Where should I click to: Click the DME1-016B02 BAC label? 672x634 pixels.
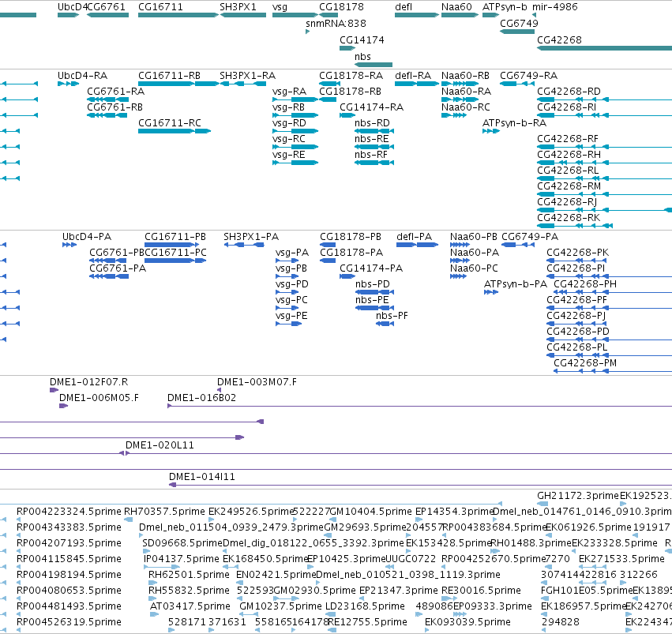click(201, 398)
